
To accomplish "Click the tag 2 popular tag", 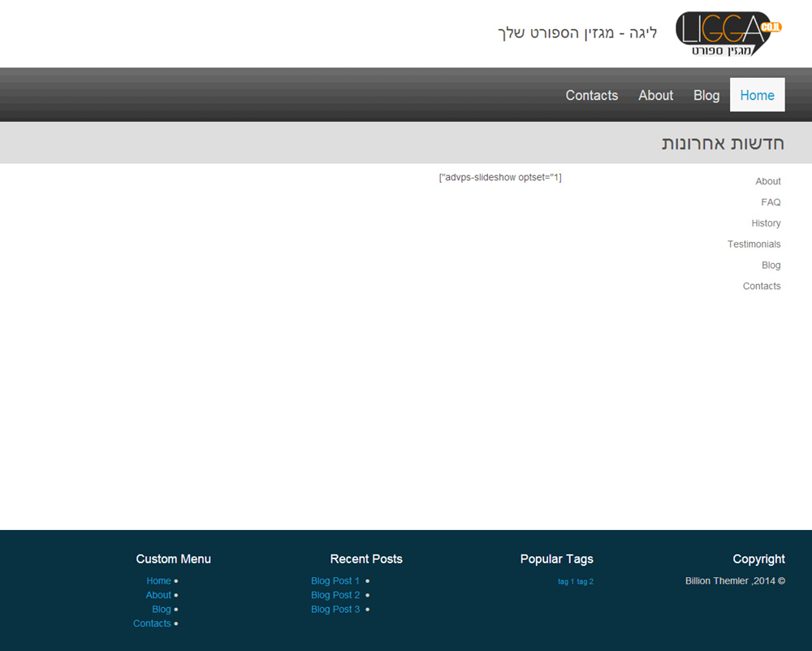I will point(585,582).
